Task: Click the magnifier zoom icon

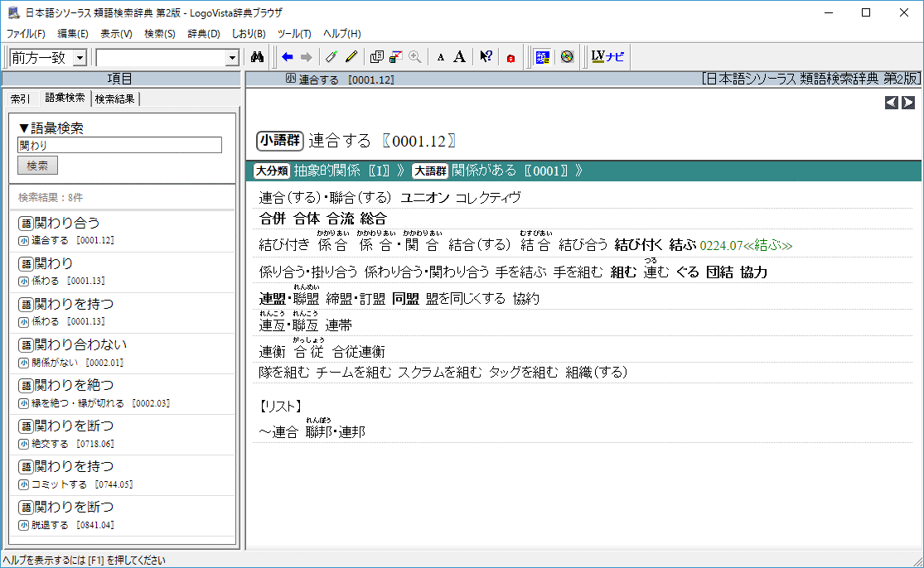Action: coord(415,57)
